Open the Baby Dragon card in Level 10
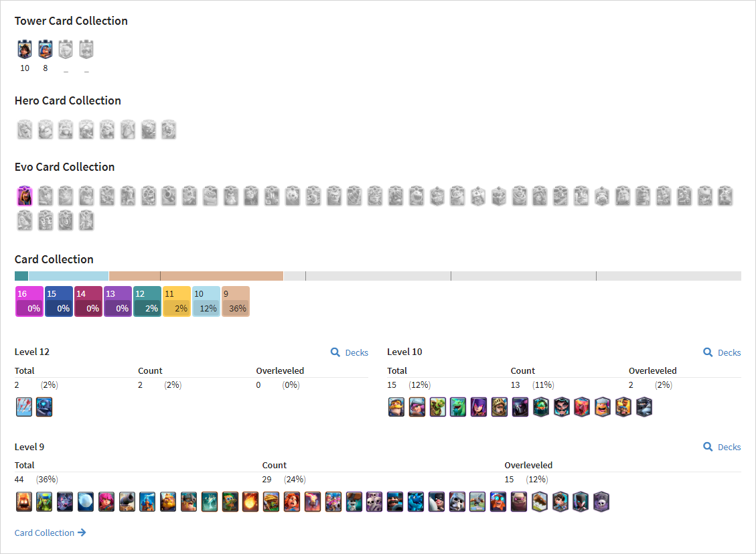 coord(458,407)
